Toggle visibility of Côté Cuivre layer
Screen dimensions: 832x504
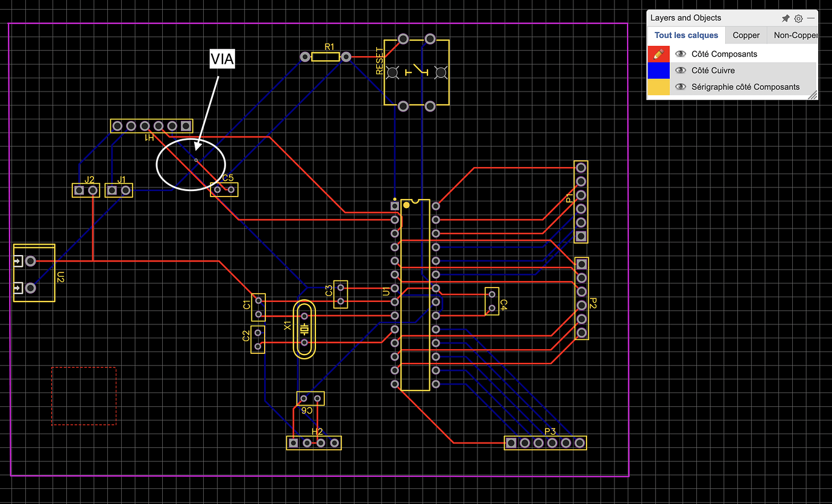(x=681, y=70)
